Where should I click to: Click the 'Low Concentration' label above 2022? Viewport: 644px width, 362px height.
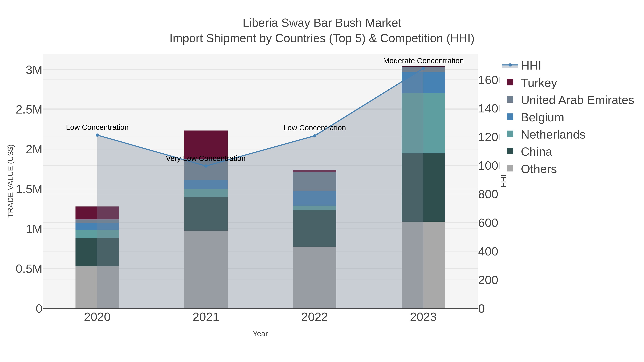coord(314,128)
